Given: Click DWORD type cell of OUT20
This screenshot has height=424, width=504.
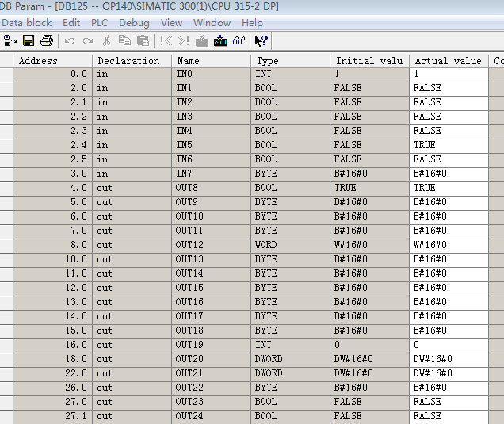Looking at the screenshot, I should [x=291, y=359].
